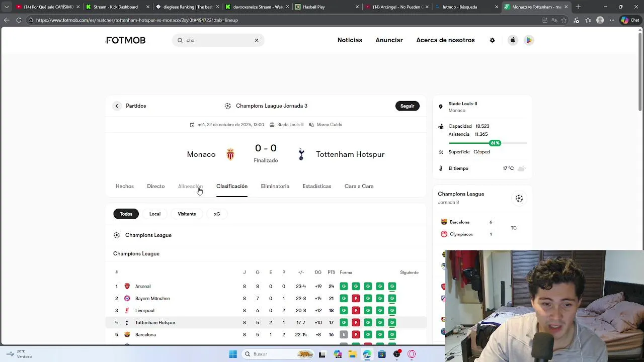Open site settings gear icon

tap(493, 40)
